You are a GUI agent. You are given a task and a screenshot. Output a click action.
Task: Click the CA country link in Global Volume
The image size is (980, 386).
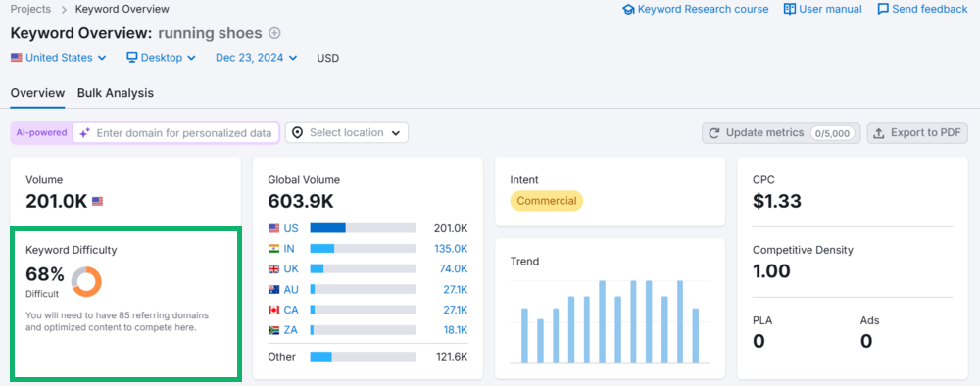point(291,310)
